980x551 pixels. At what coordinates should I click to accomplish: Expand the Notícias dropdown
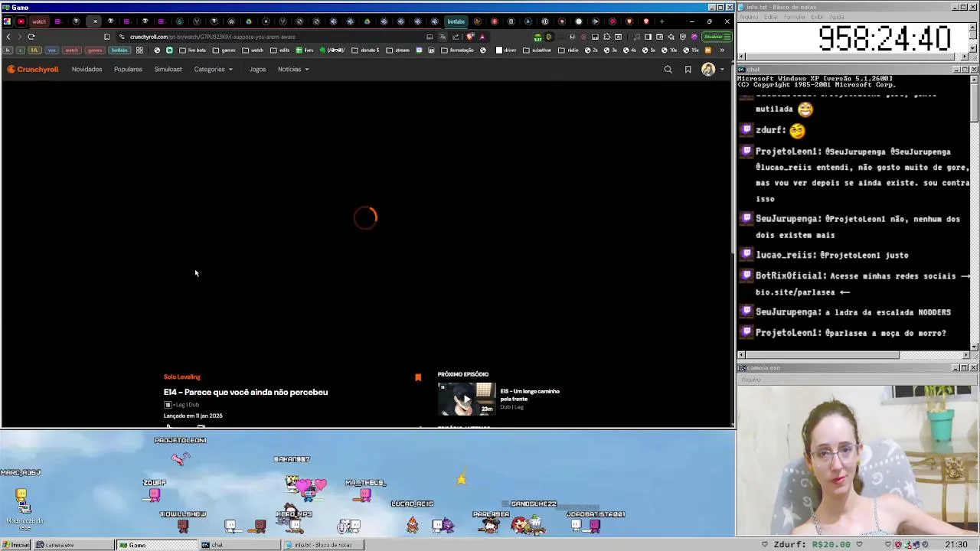point(293,70)
